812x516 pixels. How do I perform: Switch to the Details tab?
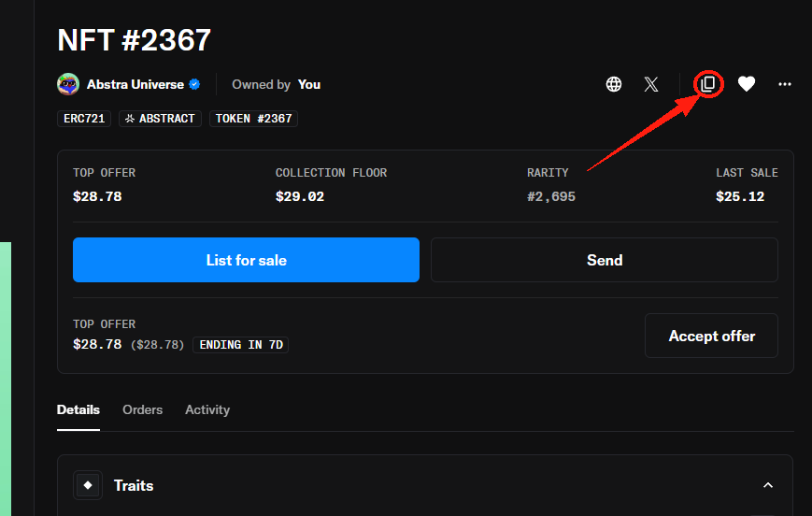pyautogui.click(x=78, y=409)
